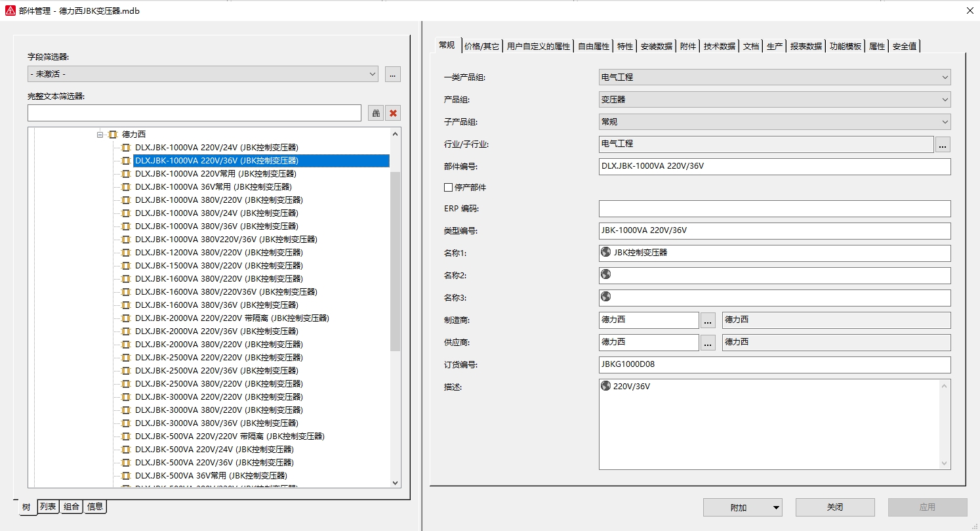
Task: Click the tree vertical scrollbar thumb
Action: coord(395,261)
